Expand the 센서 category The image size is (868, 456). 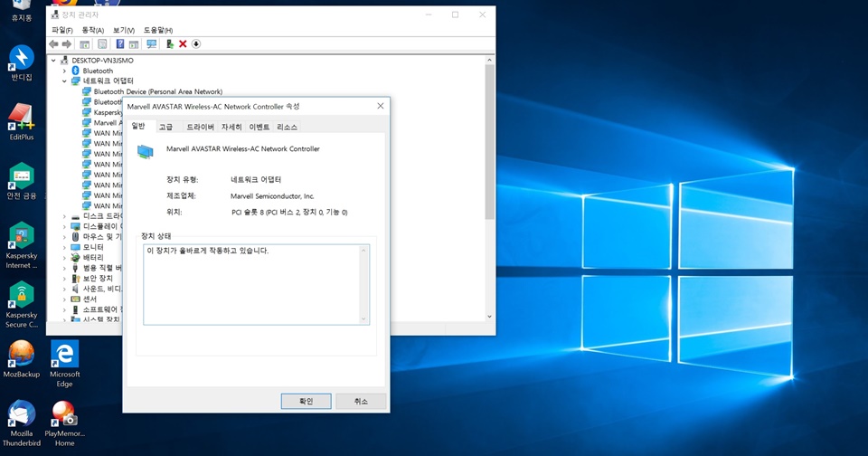(x=64, y=299)
